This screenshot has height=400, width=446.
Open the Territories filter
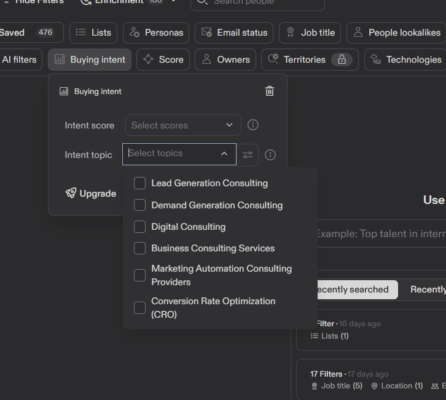[x=310, y=60]
